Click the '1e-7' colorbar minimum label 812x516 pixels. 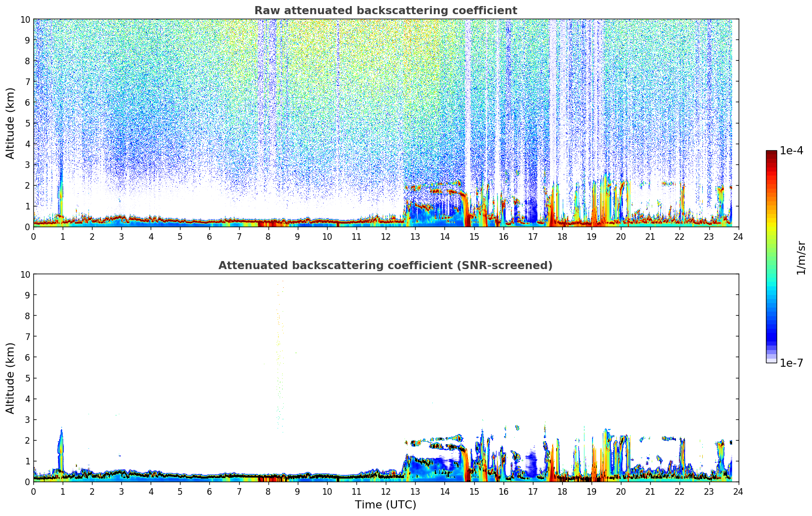pyautogui.click(x=791, y=363)
